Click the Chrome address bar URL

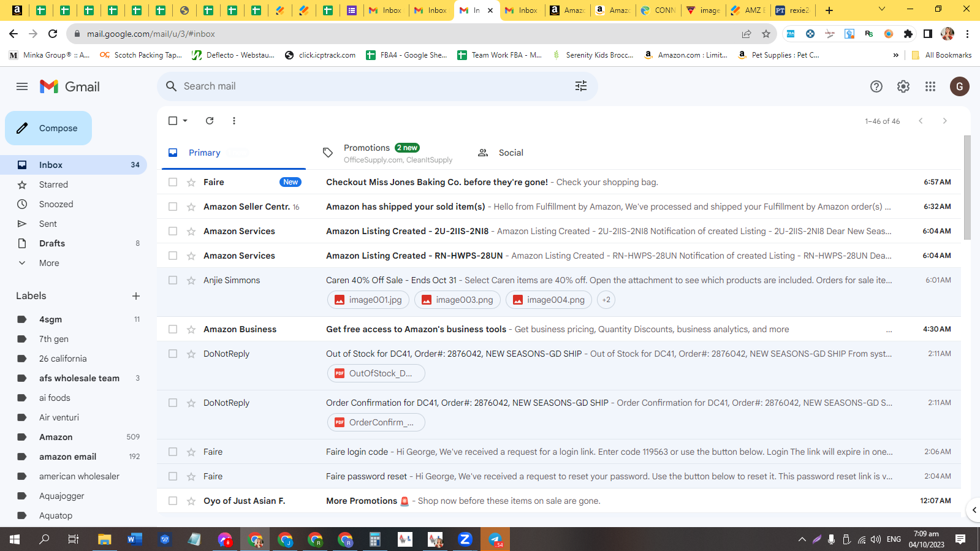click(x=151, y=34)
